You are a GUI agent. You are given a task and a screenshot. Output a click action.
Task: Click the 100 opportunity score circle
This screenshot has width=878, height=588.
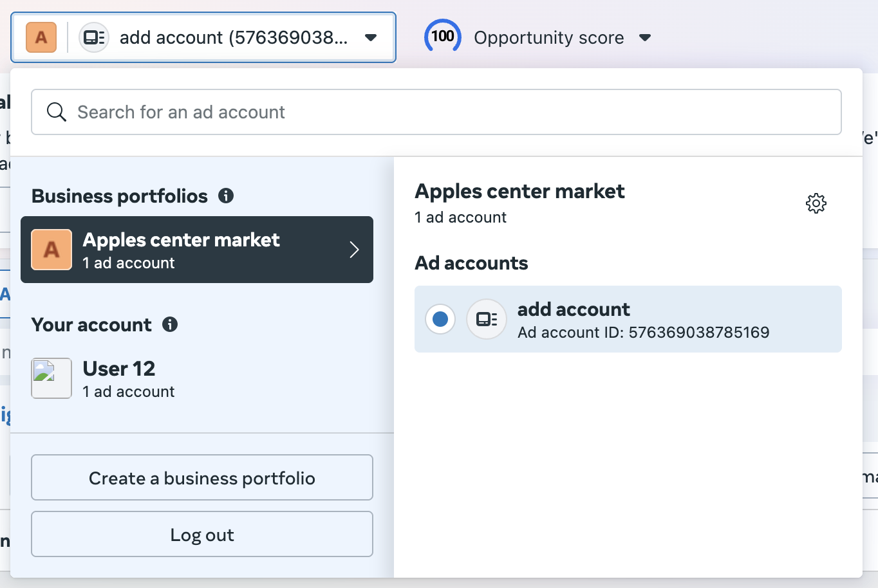click(x=443, y=36)
